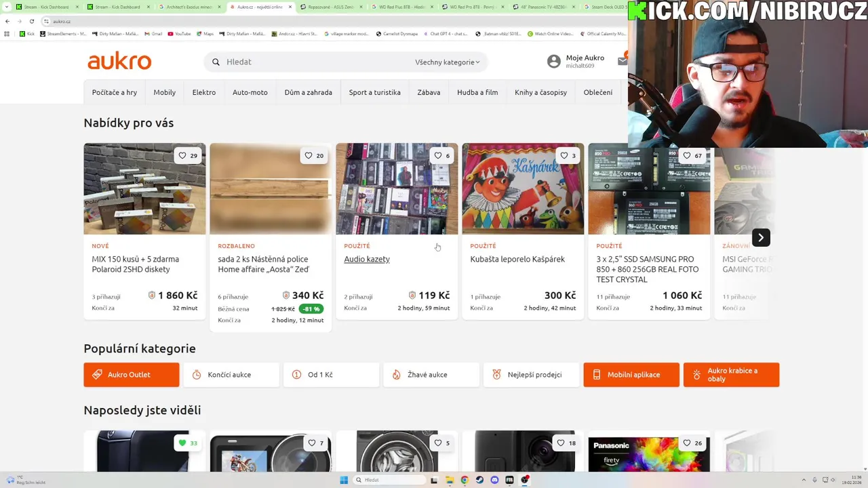
Task: Open the bookmarks apps grid icon
Action: (x=7, y=33)
